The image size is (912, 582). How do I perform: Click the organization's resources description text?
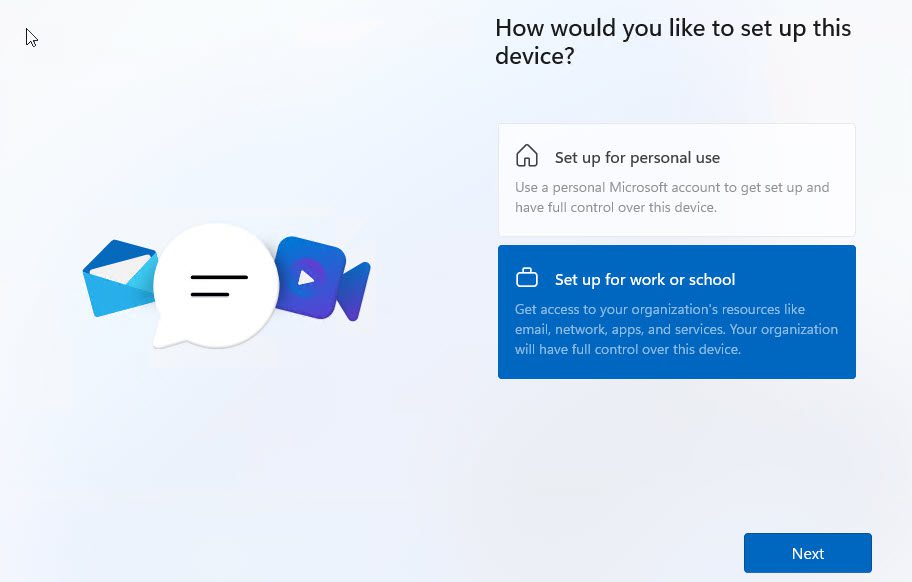(660, 310)
